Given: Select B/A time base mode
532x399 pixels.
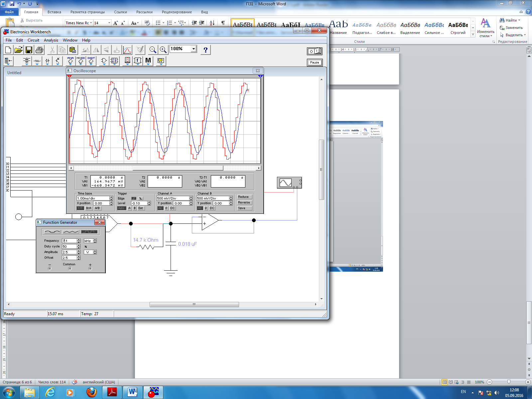Looking at the screenshot, I should (89, 208).
